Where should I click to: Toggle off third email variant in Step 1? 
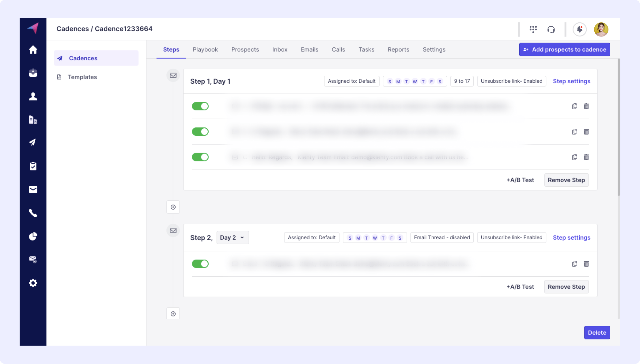tap(200, 157)
